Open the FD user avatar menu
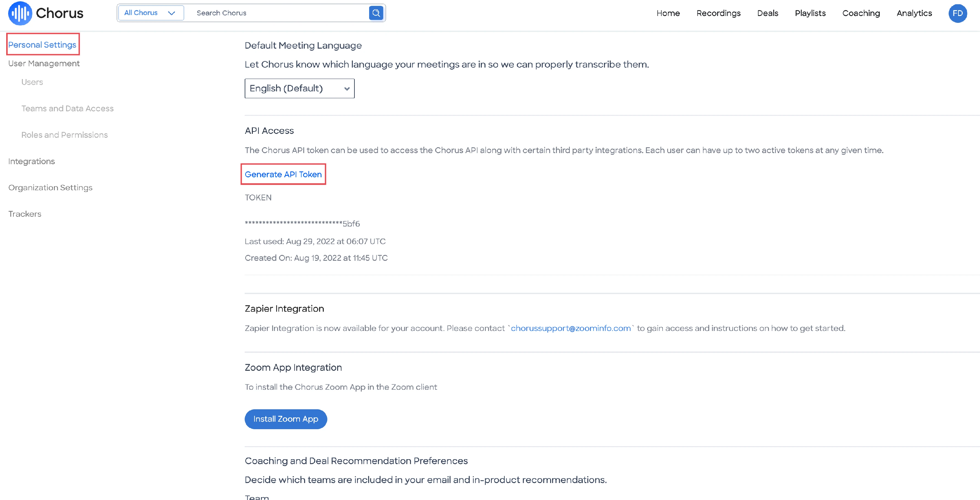 coord(957,13)
